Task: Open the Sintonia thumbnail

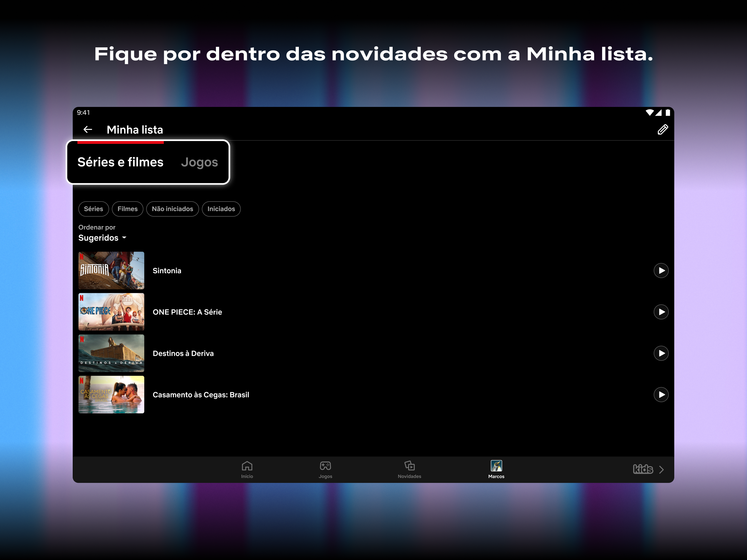Action: 111,270
